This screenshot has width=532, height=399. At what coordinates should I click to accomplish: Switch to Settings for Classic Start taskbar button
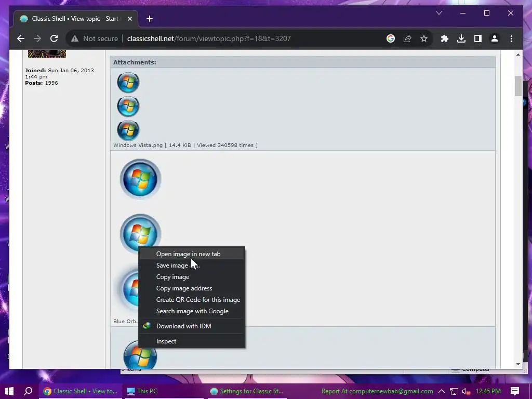(x=246, y=391)
